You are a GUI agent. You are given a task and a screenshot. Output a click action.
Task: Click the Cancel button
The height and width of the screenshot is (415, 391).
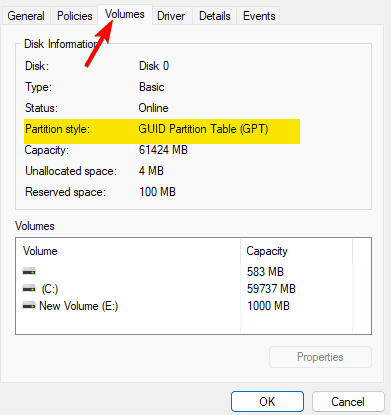[348, 402]
